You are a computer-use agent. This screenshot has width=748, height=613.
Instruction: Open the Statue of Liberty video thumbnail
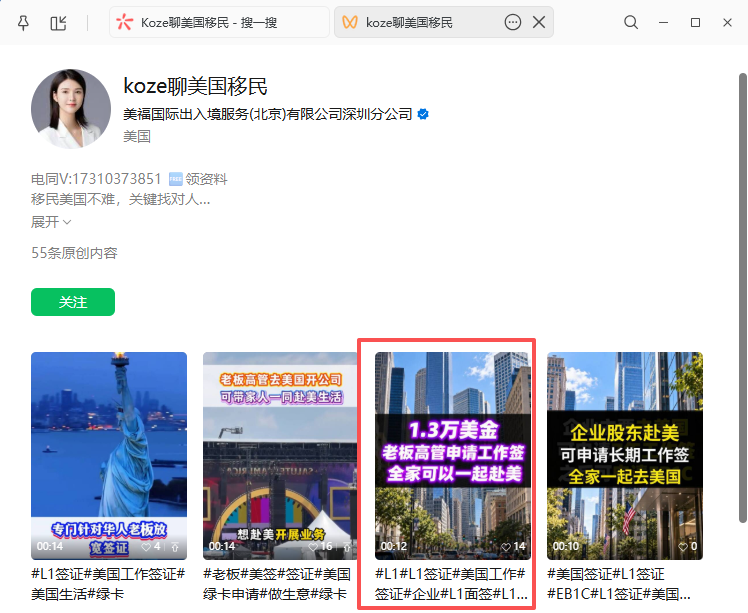click(109, 456)
